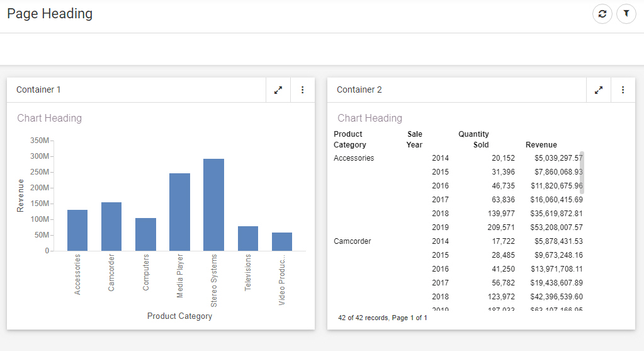Image resolution: width=644 pixels, height=351 pixels.
Task: Select the Televisions bar
Action: (247, 238)
